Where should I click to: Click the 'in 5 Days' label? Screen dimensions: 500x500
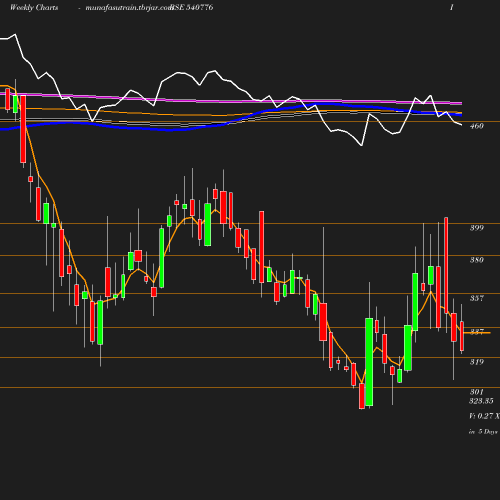(483, 431)
